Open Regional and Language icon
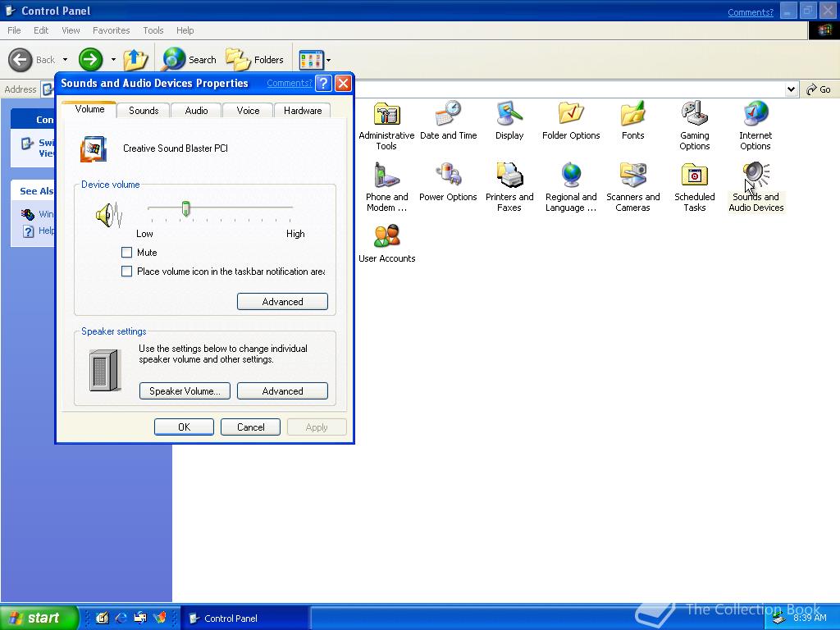 [x=571, y=188]
